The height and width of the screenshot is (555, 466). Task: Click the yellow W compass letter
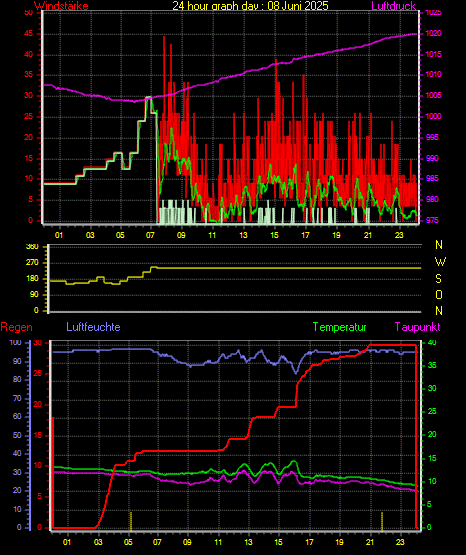440,262
